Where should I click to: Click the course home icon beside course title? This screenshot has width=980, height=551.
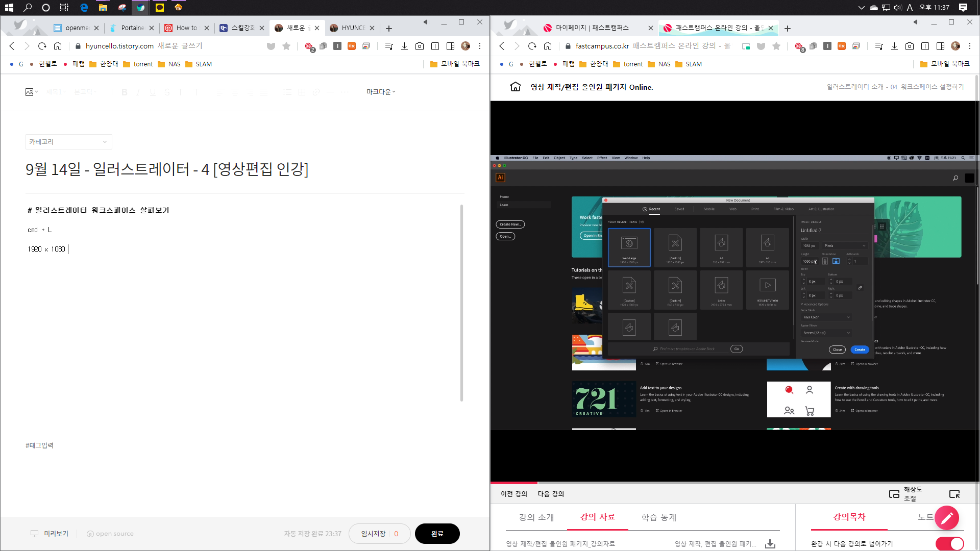pos(516,87)
